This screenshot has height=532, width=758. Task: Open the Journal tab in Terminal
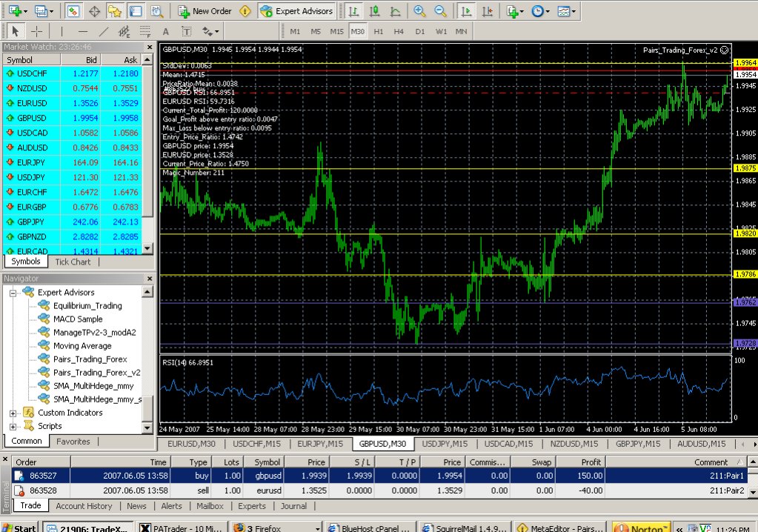[293, 506]
